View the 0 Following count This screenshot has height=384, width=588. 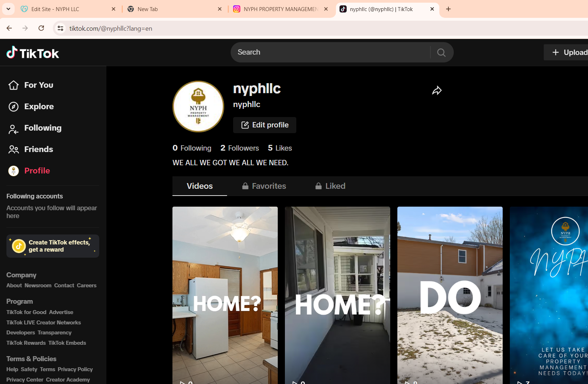(x=192, y=148)
